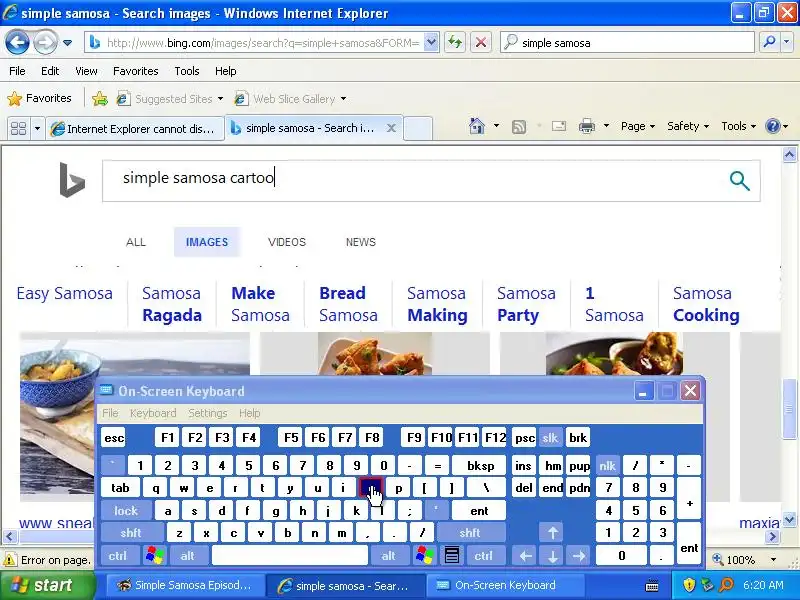Screen dimensions: 800x600
Task: Open the Page menu dropdown
Action: pos(638,126)
